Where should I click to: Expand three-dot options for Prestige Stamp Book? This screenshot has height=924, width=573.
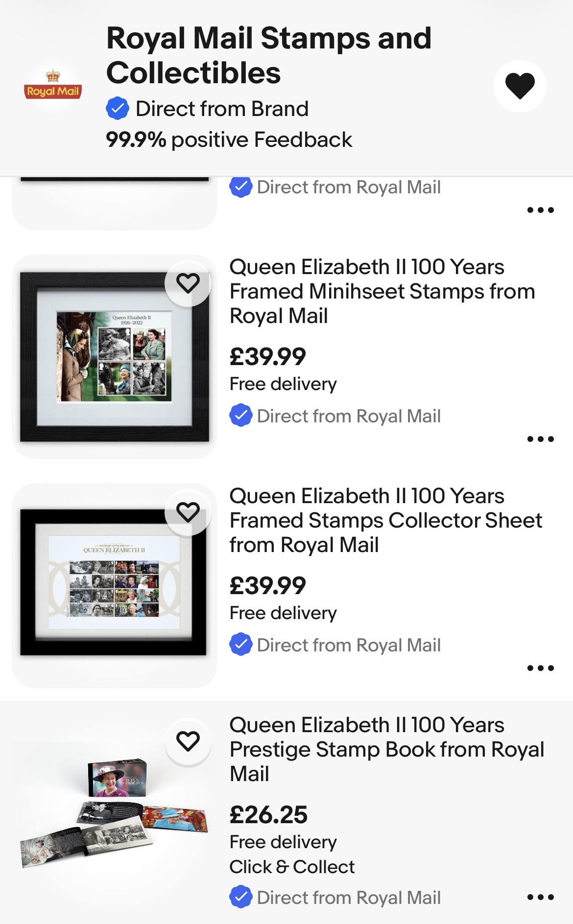tap(540, 897)
